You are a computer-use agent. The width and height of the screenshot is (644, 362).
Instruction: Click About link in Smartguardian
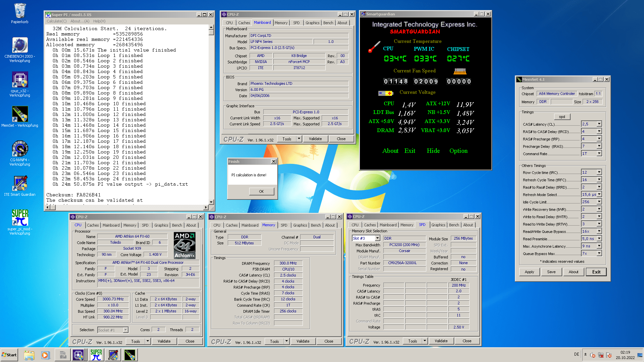390,151
